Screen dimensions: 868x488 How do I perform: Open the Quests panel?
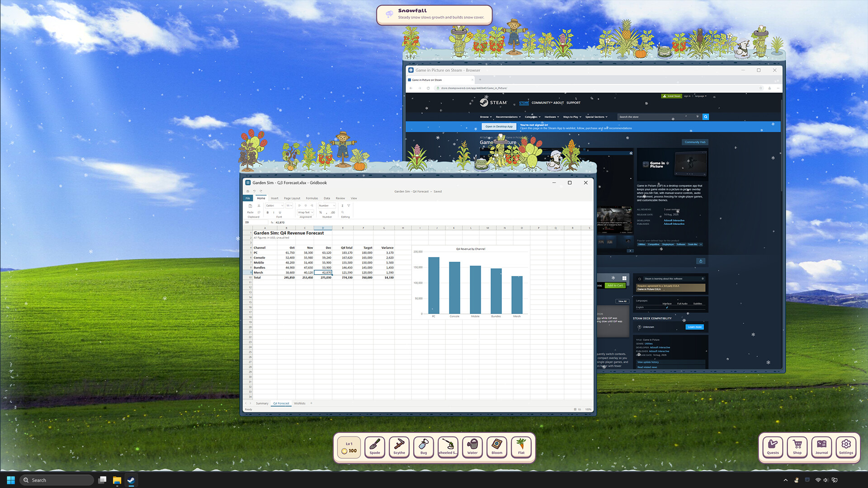[x=773, y=447]
